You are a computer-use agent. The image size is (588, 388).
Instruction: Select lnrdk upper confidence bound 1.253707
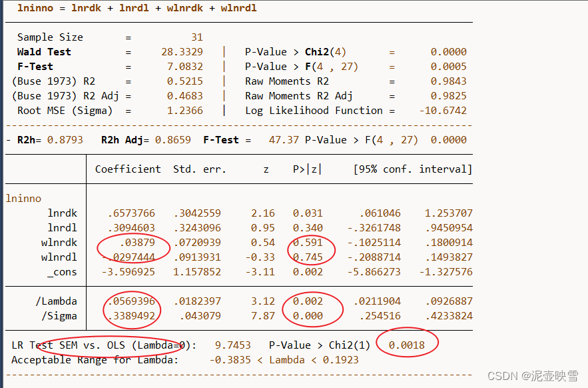pyautogui.click(x=449, y=213)
